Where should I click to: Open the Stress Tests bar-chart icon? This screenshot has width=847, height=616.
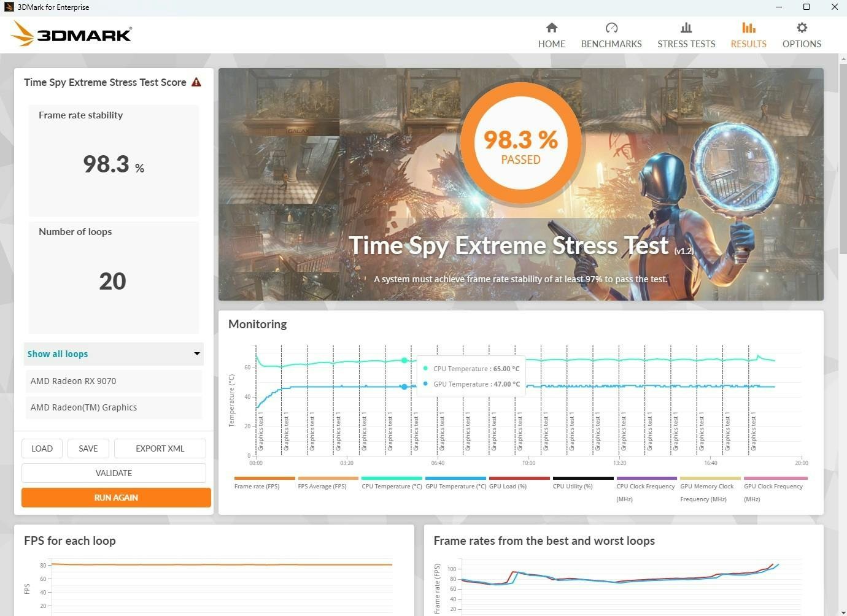[686, 28]
